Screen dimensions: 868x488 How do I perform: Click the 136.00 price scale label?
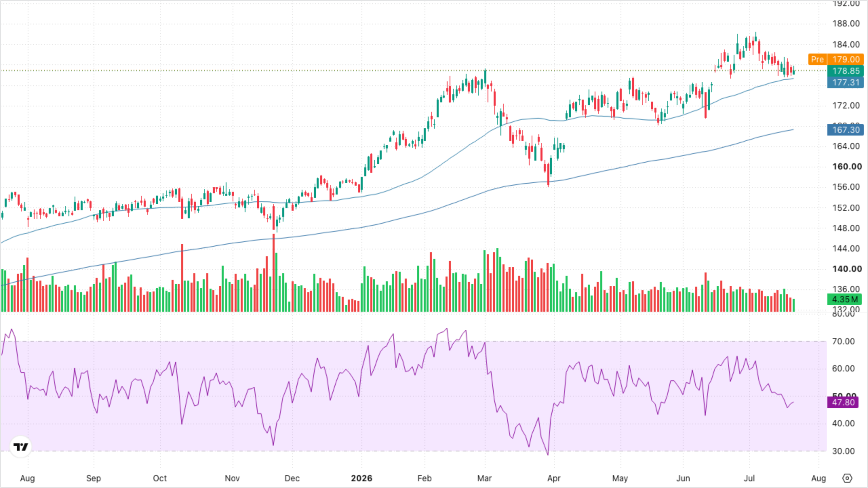[x=846, y=289]
